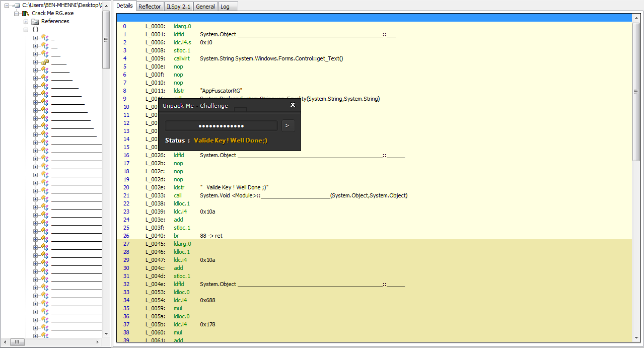The height and width of the screenshot is (348, 644).
Task: Collapse the Crack Me RG.exe node
Action: point(17,13)
